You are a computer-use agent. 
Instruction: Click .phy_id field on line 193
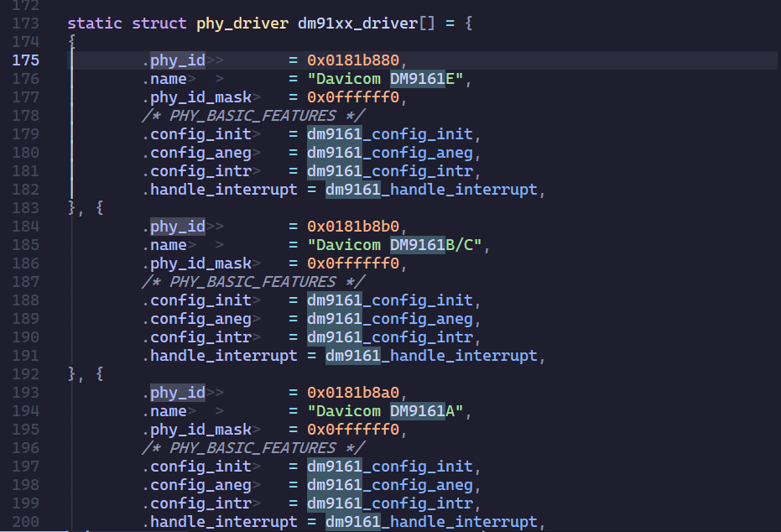(x=174, y=393)
